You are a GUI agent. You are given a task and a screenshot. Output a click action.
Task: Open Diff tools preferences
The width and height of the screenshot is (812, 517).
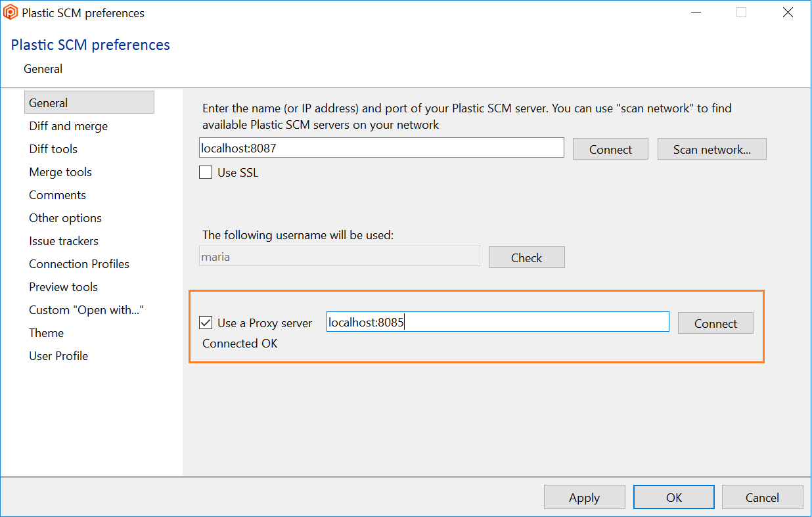[x=53, y=149]
